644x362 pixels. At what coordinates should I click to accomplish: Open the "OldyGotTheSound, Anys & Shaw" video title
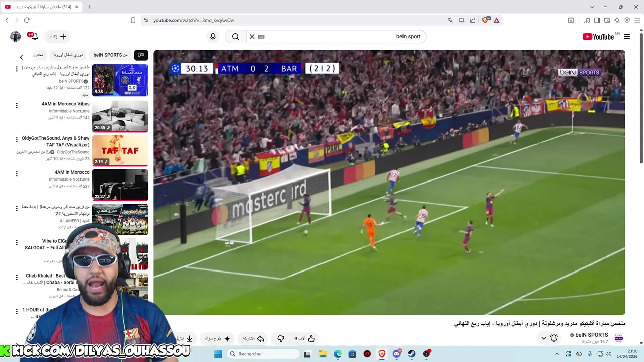[x=55, y=141]
